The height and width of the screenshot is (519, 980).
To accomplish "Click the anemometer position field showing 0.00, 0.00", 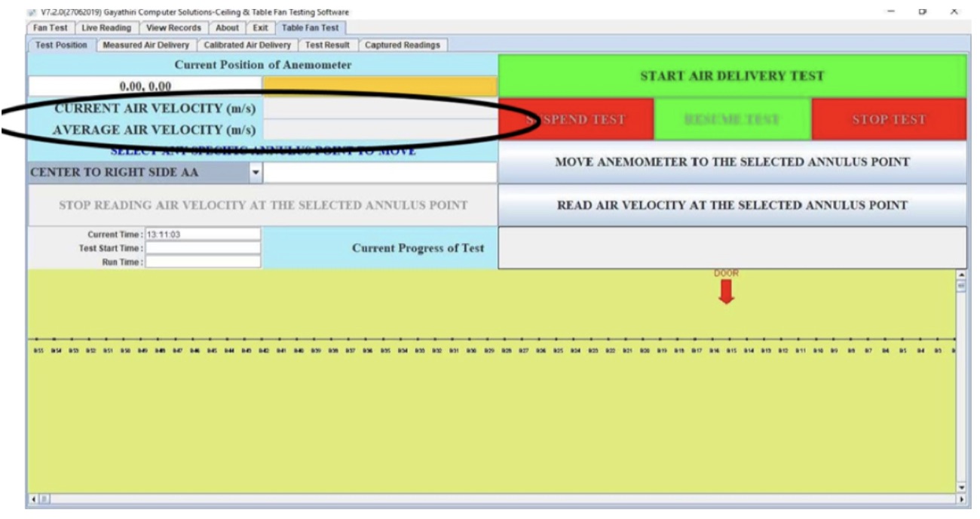I will tap(145, 87).
